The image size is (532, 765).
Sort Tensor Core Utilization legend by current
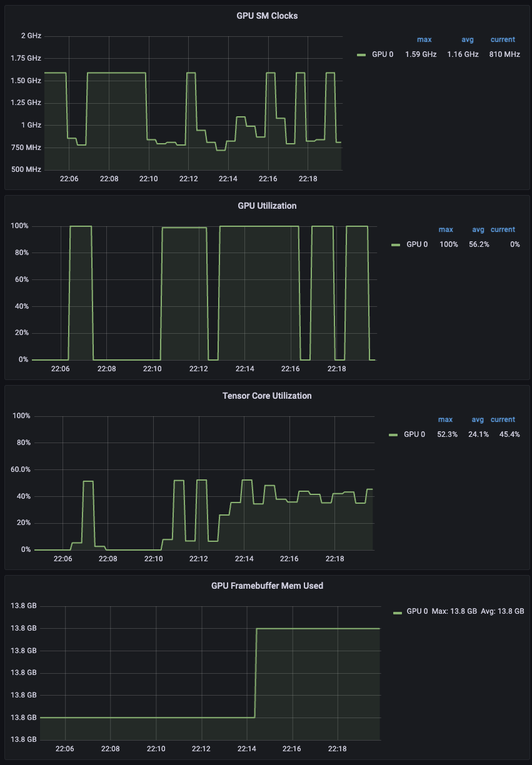[x=503, y=419]
